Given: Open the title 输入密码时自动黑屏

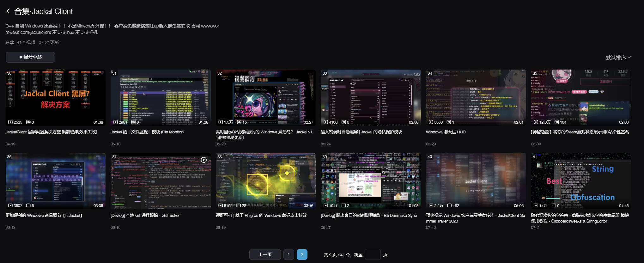Looking at the screenshot, I should click(x=361, y=132).
